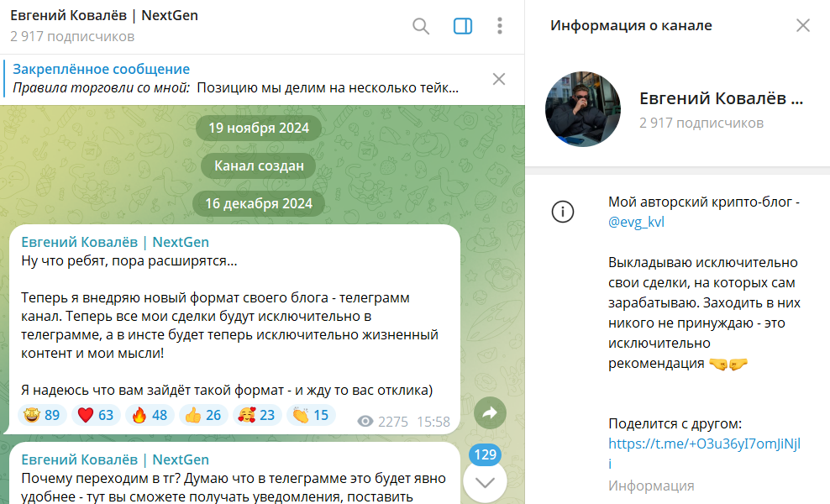The image size is (830, 504).
Task: Open the t.me invite link
Action: click(x=704, y=453)
